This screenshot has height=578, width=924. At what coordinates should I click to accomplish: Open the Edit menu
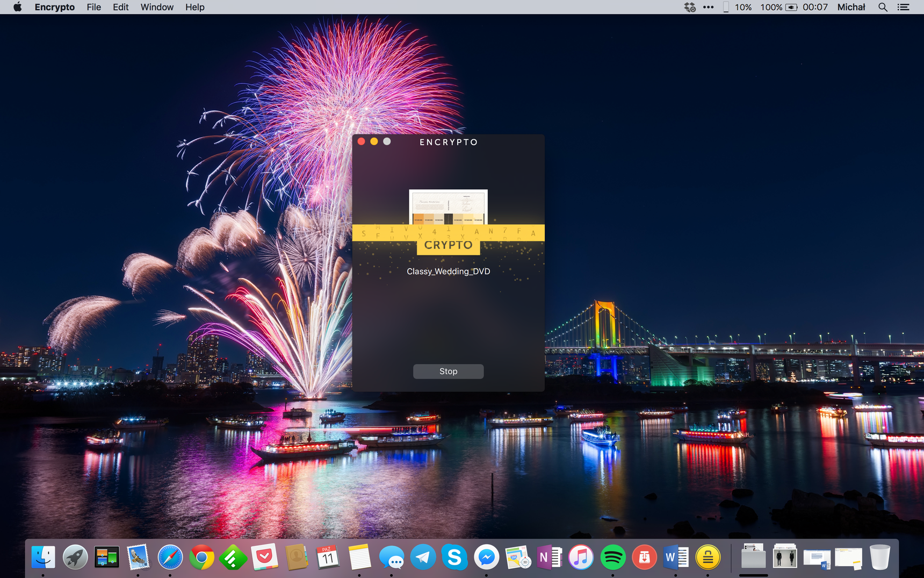[121, 7]
